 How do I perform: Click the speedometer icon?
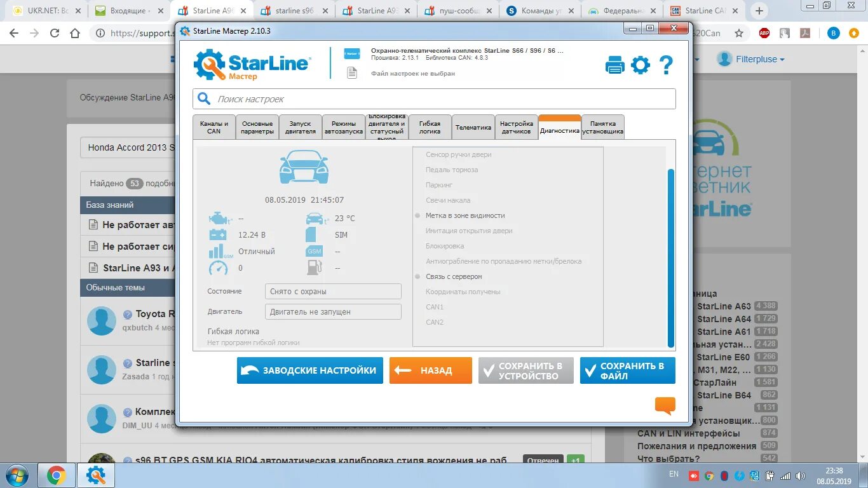218,268
